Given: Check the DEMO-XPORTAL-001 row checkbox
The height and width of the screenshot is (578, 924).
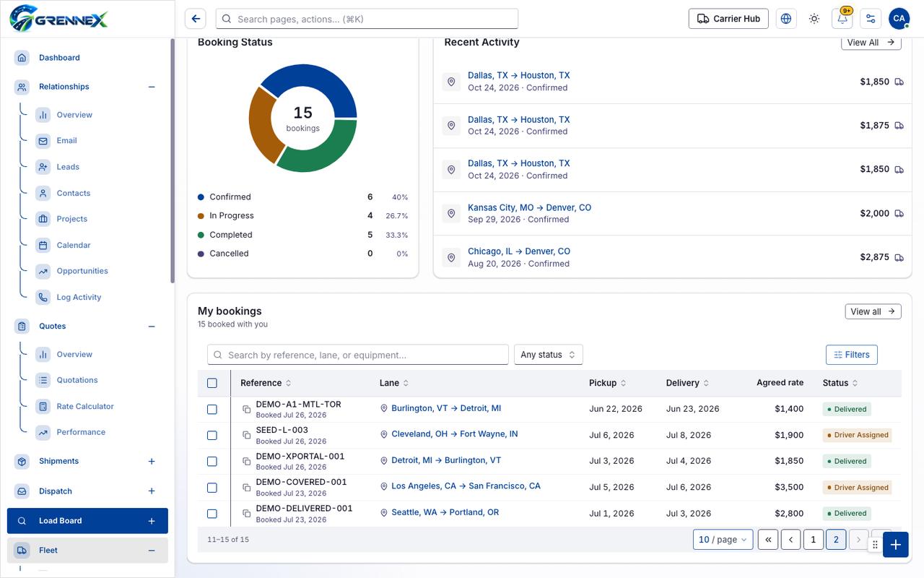Looking at the screenshot, I should (x=212, y=461).
